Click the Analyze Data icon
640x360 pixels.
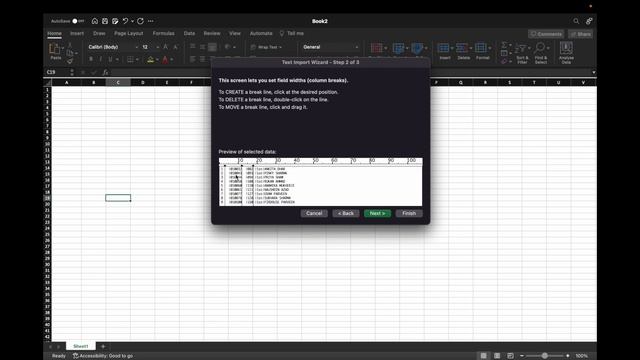[x=566, y=48]
